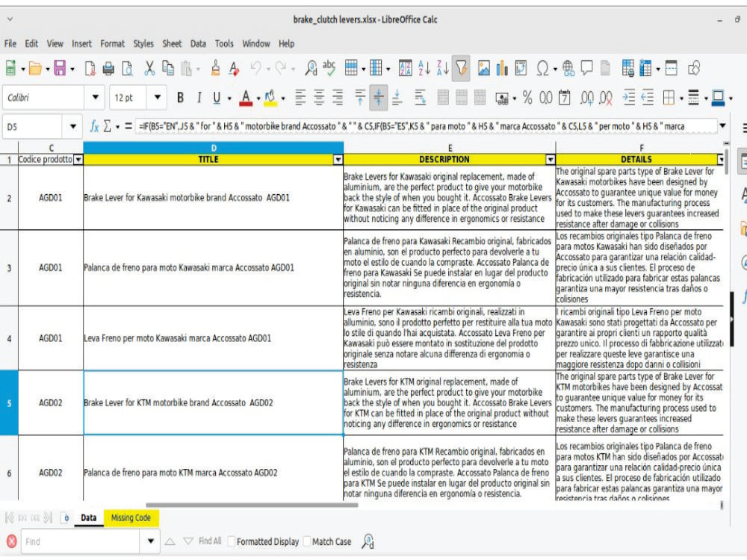The height and width of the screenshot is (560, 747).
Task: Click the Spelling check icon
Action: coord(329,68)
